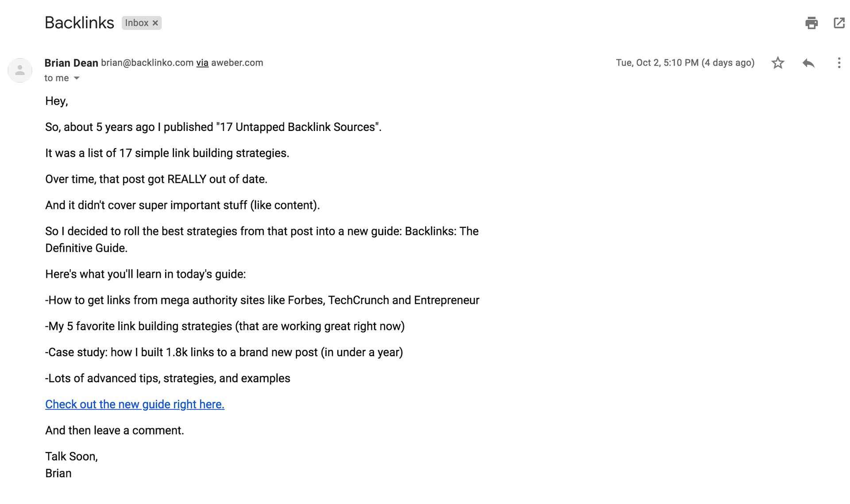Click the Tue, Oct 2 timestamp
The image size is (850, 504).
pos(685,63)
